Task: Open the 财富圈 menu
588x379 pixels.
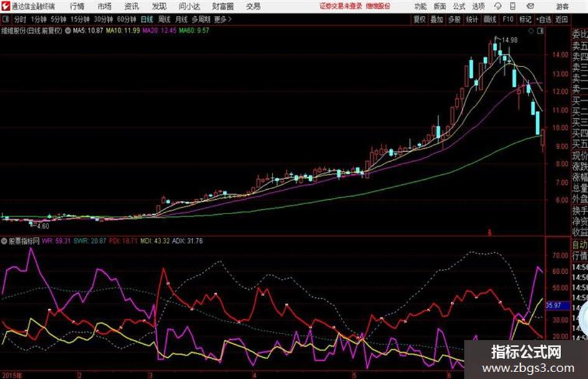Action: click(x=223, y=6)
